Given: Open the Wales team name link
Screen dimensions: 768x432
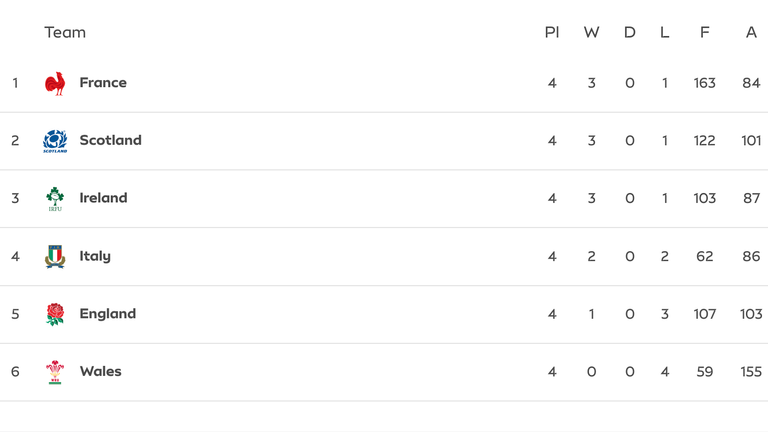Looking at the screenshot, I should pos(100,372).
